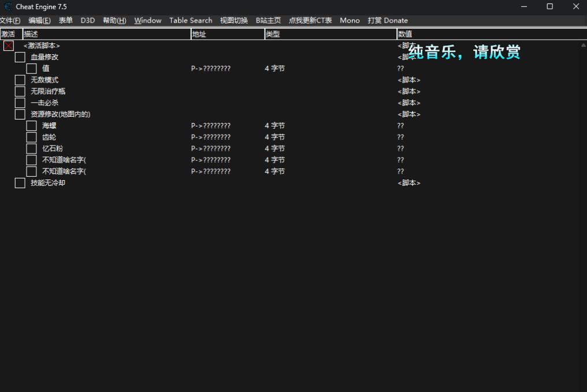Click the 类型 column header
Image resolution: width=587 pixels, height=392 pixels.
(330, 34)
